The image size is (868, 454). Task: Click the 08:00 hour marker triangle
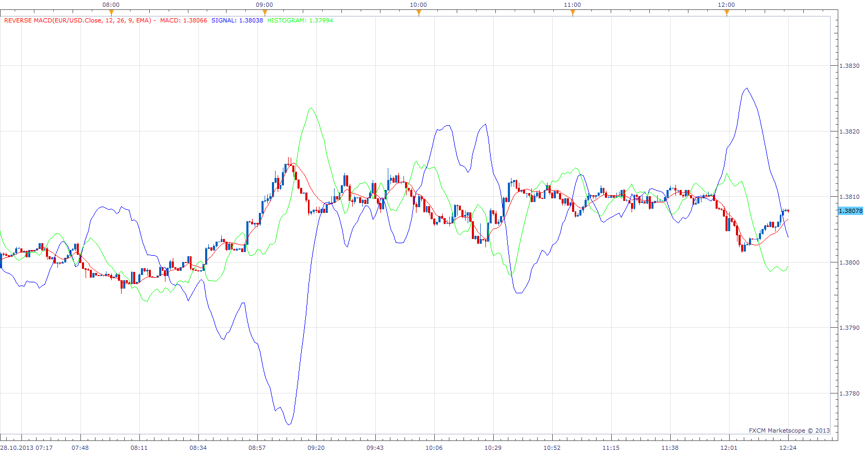pyautogui.click(x=111, y=13)
